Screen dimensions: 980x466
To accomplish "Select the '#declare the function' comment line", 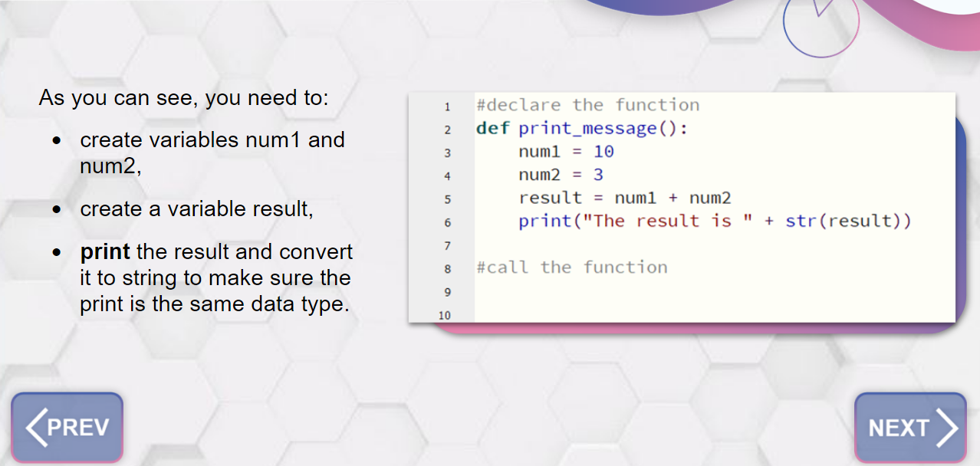I will pos(587,105).
